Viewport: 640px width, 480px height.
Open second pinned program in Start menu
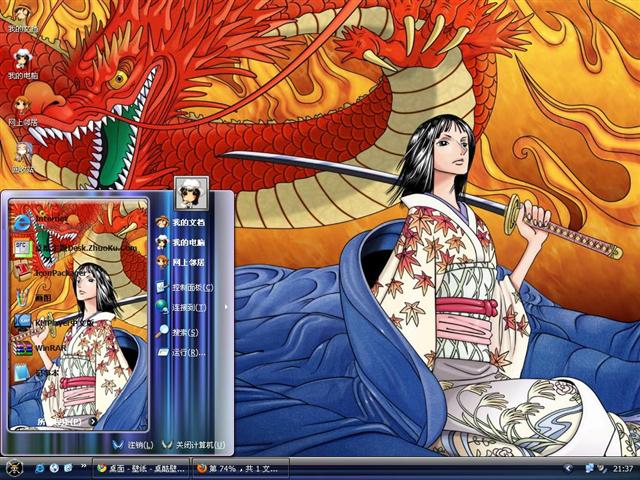75,247
